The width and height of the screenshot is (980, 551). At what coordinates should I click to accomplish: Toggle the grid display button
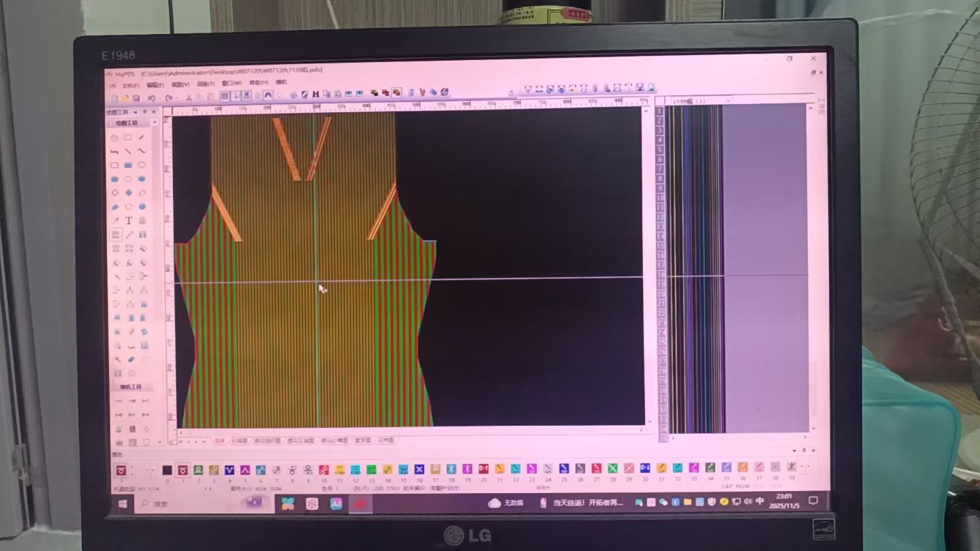point(225,96)
